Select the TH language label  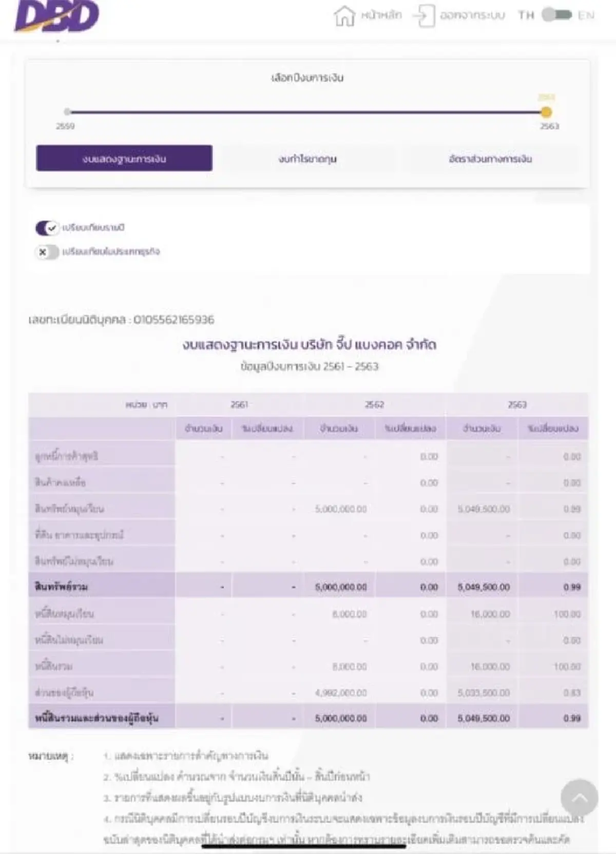(x=526, y=15)
